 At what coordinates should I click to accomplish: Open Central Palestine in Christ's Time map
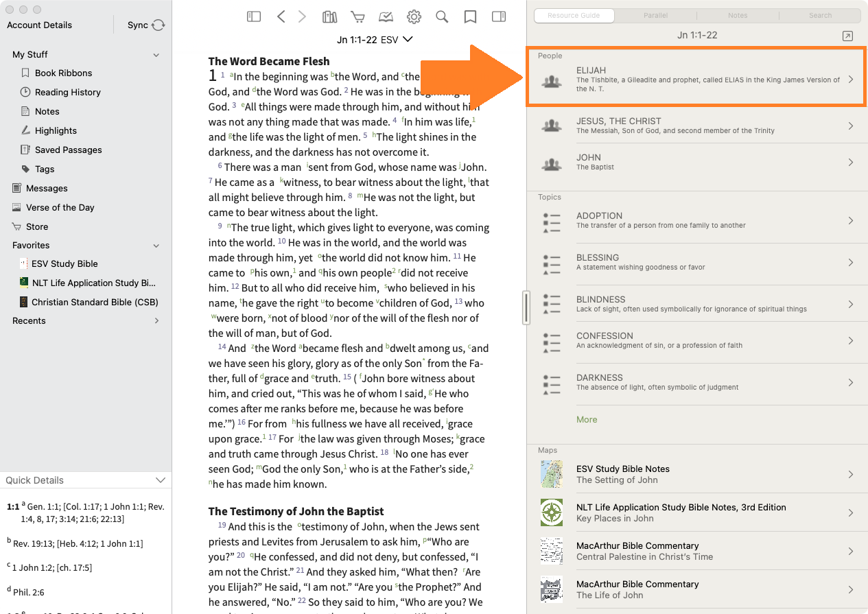point(696,551)
